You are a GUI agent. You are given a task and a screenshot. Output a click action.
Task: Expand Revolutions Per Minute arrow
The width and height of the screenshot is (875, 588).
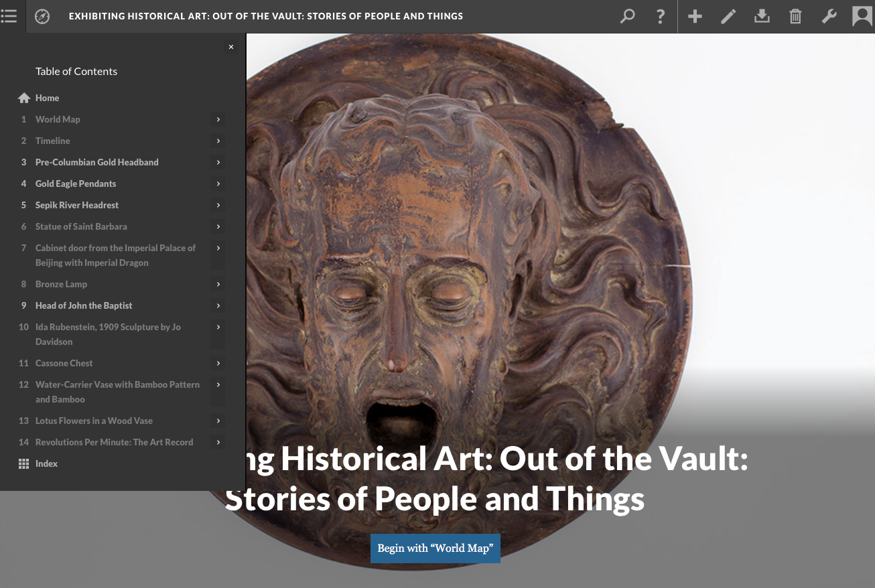click(x=218, y=442)
